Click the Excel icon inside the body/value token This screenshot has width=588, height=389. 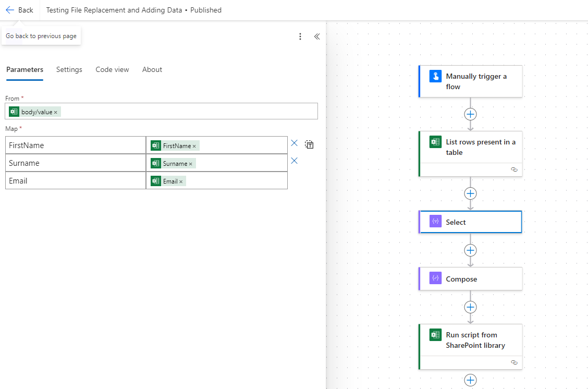(13, 112)
